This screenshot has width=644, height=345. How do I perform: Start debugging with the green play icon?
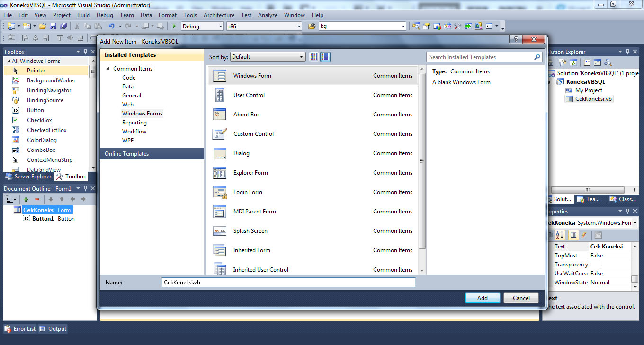[x=174, y=27]
